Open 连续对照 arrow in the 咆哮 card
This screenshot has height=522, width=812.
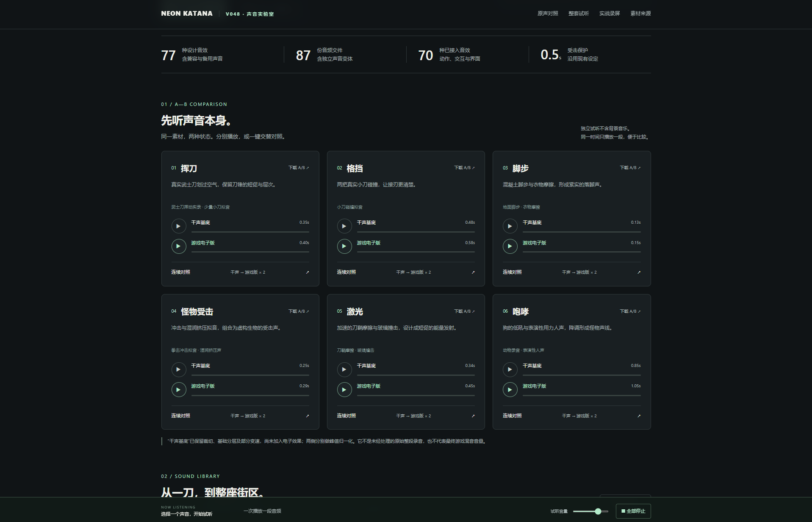click(x=639, y=416)
